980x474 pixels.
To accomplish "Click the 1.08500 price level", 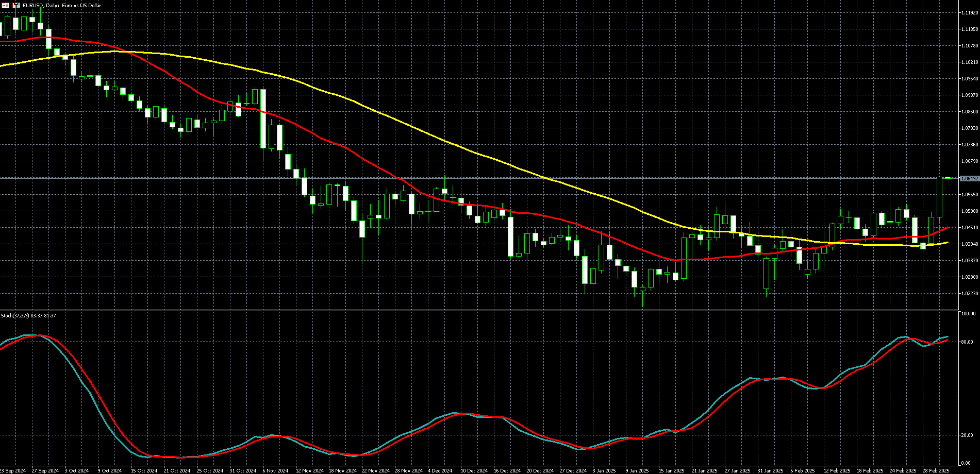I will click(970, 112).
